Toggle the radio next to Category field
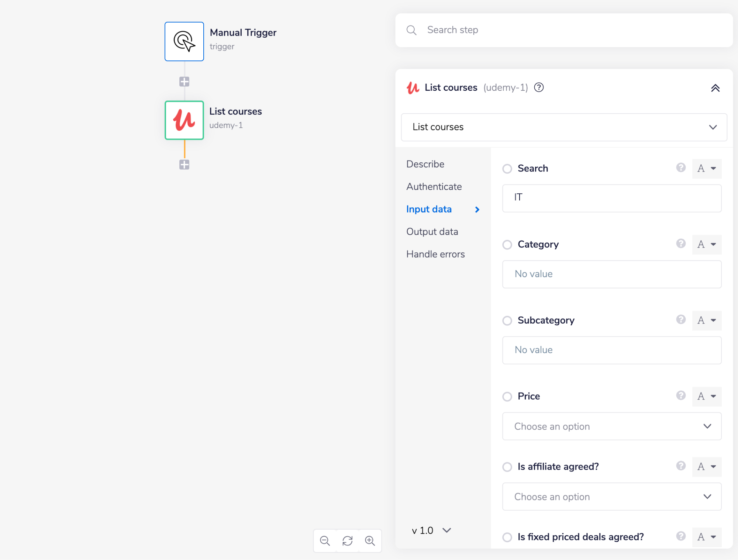The image size is (738, 560). (507, 245)
